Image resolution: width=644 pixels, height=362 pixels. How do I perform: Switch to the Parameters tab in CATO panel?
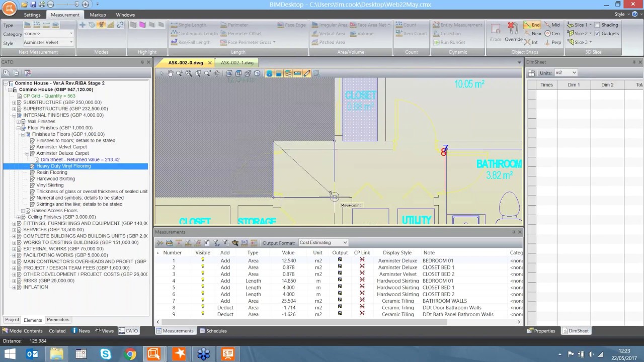coord(58,320)
